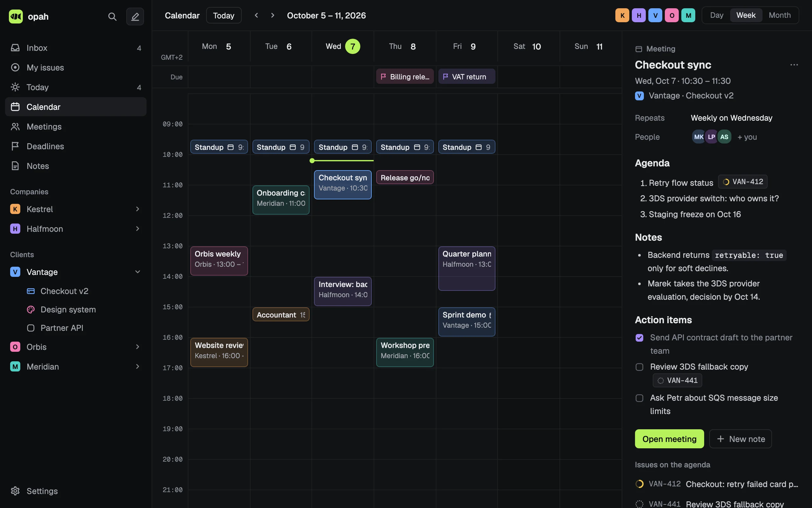Open meeting panel more options ellipsis
Viewport: 812px width, 508px height.
click(x=794, y=65)
